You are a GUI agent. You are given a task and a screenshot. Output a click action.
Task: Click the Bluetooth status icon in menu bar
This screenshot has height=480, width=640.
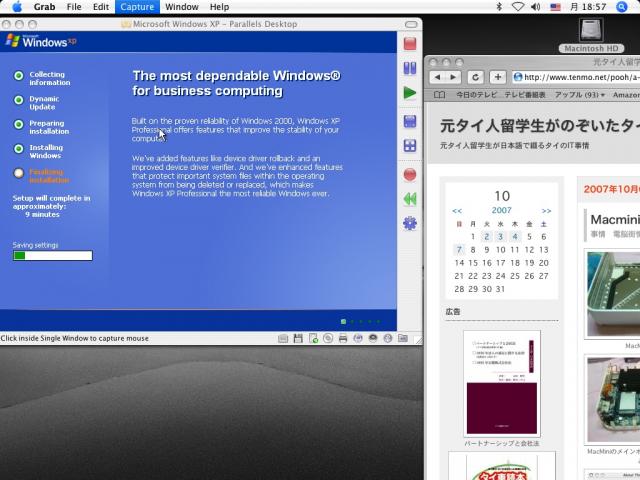pos(499,7)
